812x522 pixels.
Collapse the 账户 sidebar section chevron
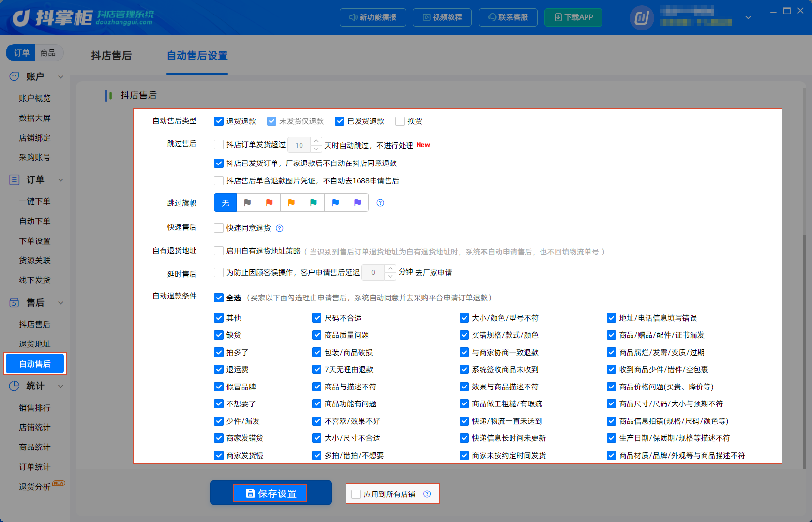(x=61, y=76)
